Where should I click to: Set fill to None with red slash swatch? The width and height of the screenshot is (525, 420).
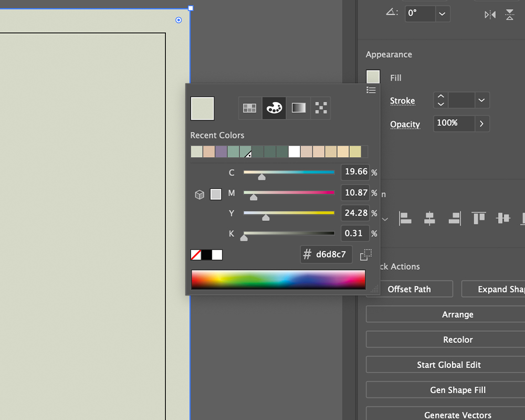pyautogui.click(x=196, y=255)
